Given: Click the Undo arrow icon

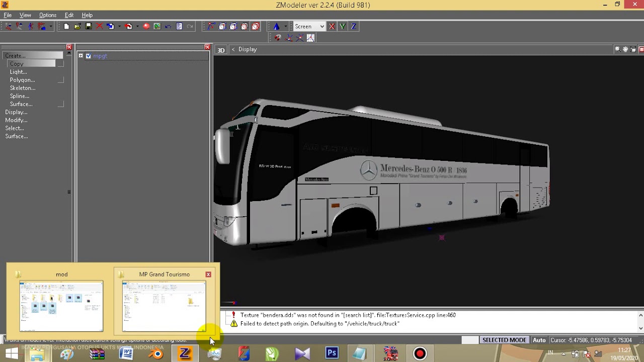Looking at the screenshot, I should click(x=168, y=26).
